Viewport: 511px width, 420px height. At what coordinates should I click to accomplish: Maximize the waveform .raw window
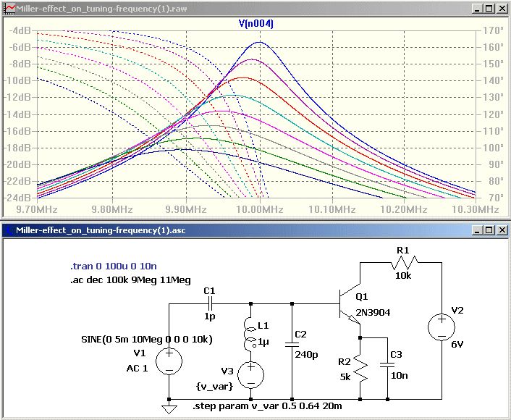489,9
